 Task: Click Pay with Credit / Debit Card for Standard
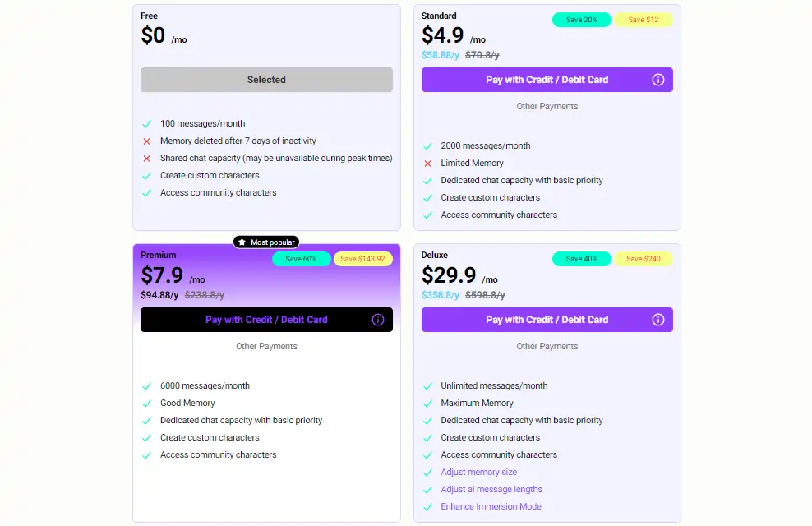point(547,80)
